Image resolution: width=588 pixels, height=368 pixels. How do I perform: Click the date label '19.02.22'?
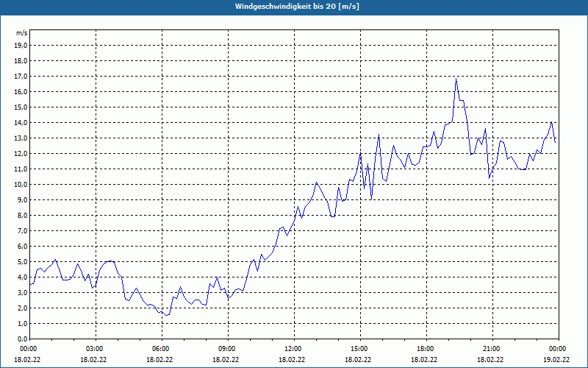pos(556,359)
